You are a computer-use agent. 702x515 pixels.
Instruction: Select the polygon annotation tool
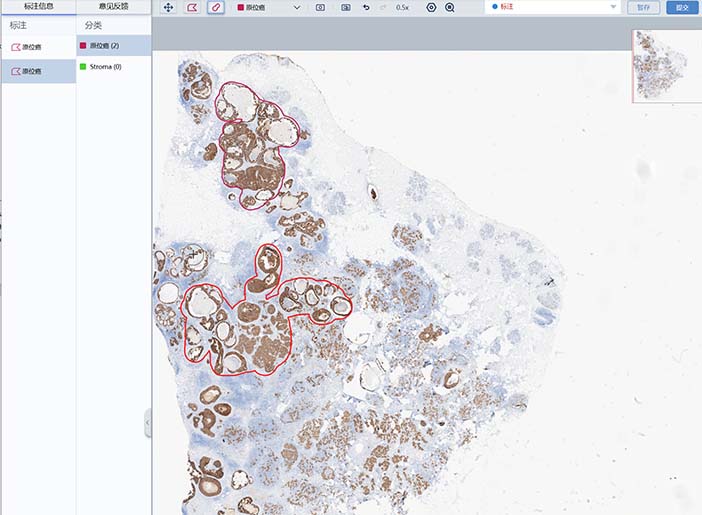192,7
